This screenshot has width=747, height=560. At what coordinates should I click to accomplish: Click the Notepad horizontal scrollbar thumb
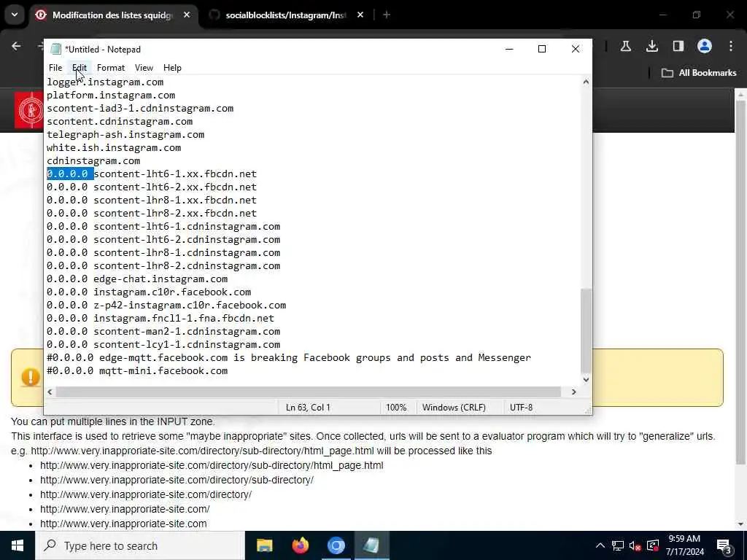[x=309, y=392]
